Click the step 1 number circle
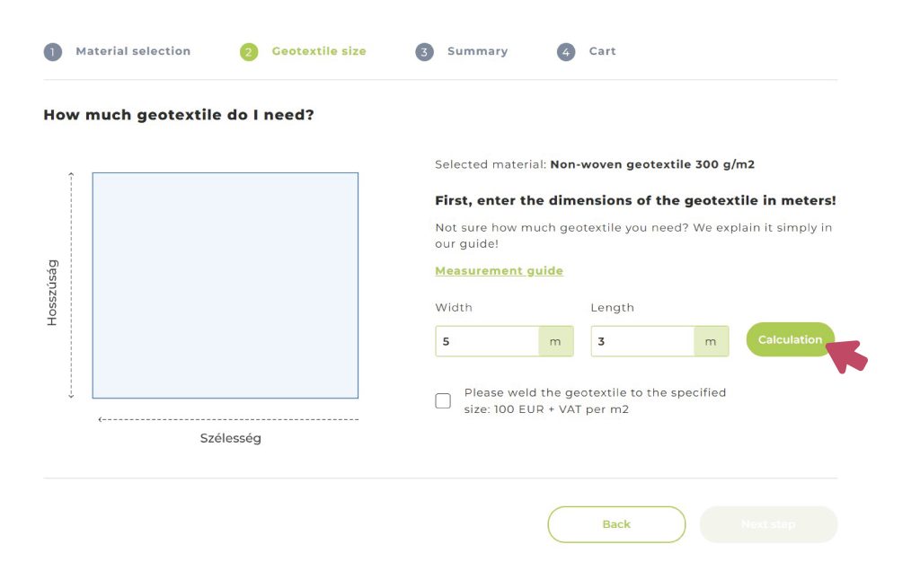This screenshot has height=588, width=920. tap(53, 52)
